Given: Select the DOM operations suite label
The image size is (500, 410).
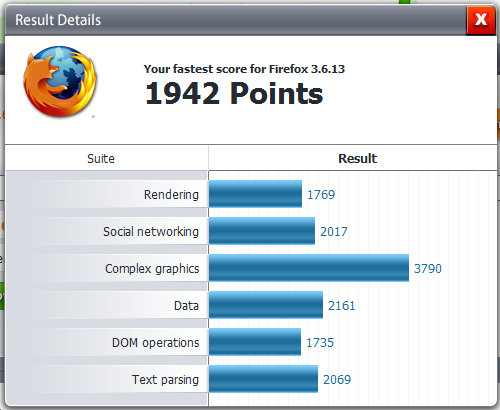Looking at the screenshot, I should point(155,342).
